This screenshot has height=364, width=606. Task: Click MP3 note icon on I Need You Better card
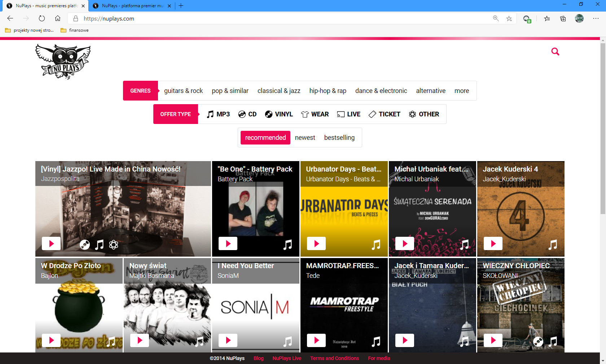(x=287, y=342)
